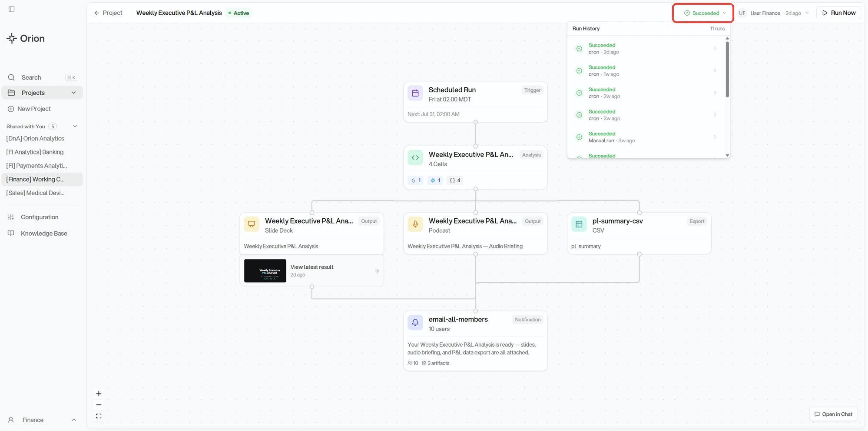Open [DnA] Orion Analytics project
Screen dimensions: 868x431
click(x=35, y=138)
